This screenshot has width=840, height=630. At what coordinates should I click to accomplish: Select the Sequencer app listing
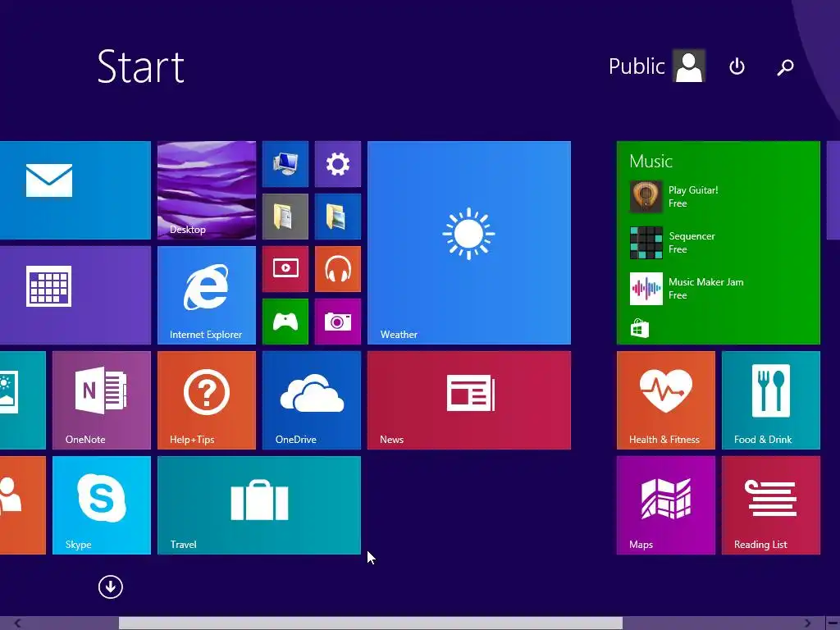pos(673,243)
